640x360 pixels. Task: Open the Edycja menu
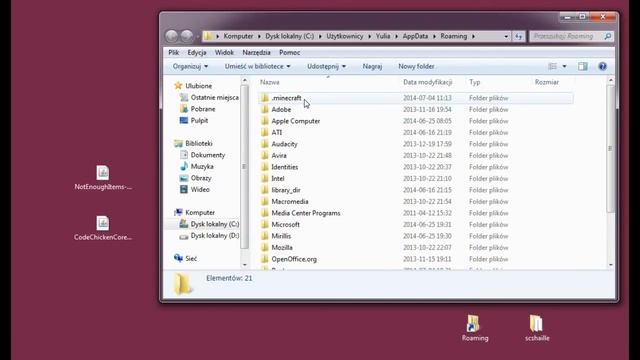(x=197, y=52)
